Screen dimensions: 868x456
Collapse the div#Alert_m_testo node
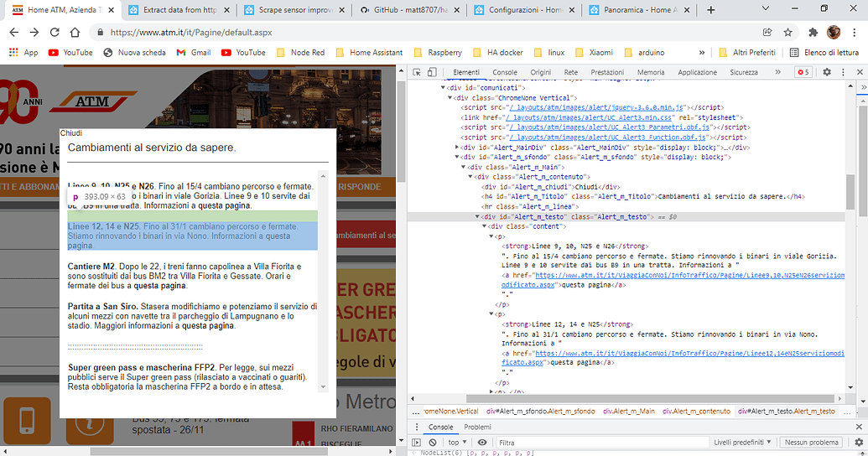pyautogui.click(x=478, y=217)
